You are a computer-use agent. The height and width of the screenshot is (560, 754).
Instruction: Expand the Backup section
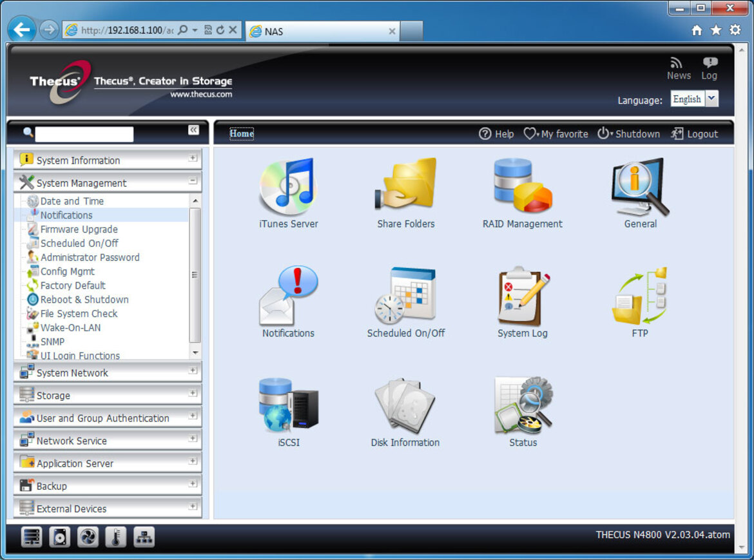[193, 483]
